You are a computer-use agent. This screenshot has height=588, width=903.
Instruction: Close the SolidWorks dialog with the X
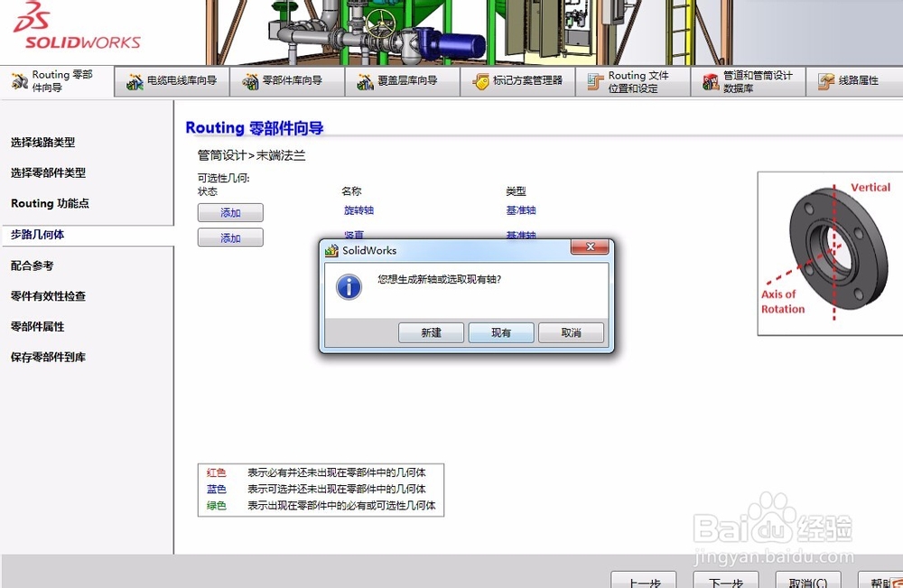(590, 247)
